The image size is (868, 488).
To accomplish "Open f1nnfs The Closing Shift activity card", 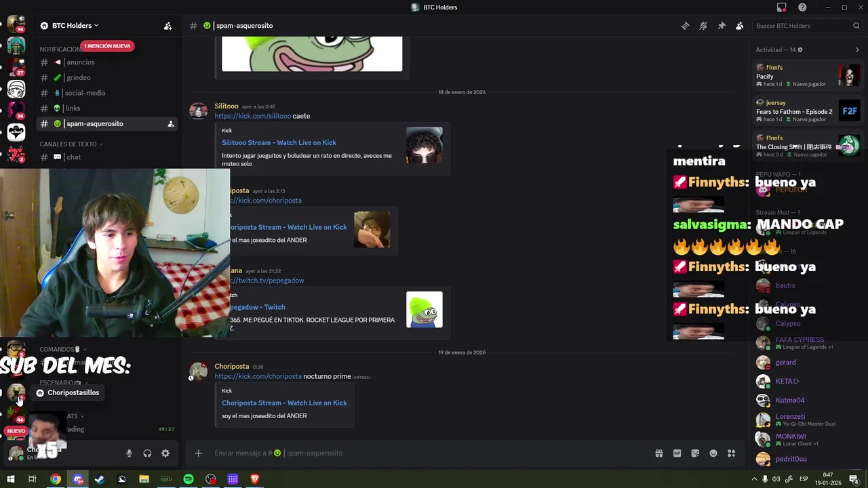I will 808,146.
